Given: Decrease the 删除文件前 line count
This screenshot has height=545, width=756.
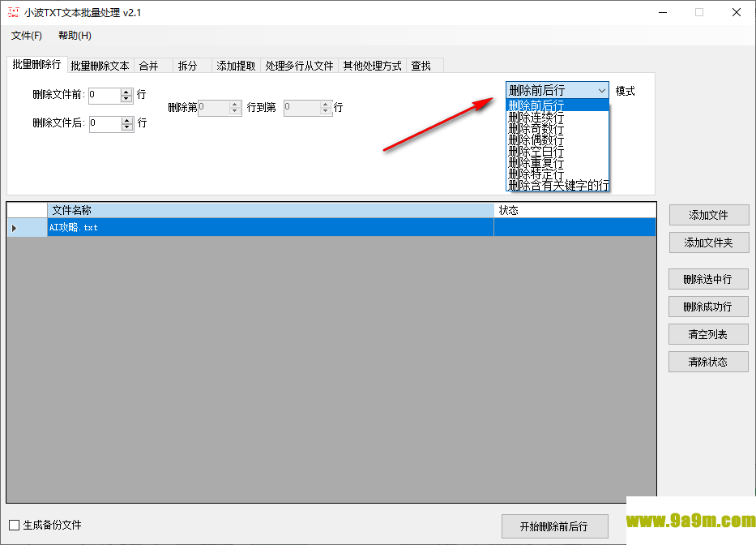Looking at the screenshot, I should click(x=126, y=99).
